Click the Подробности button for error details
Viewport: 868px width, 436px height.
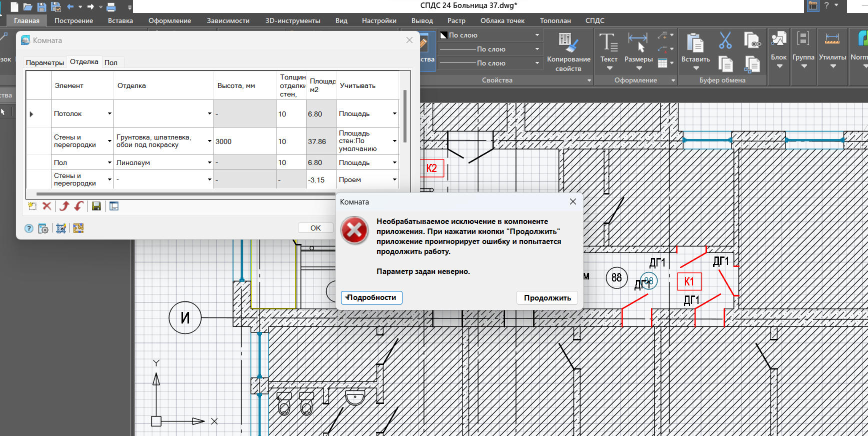tap(371, 297)
